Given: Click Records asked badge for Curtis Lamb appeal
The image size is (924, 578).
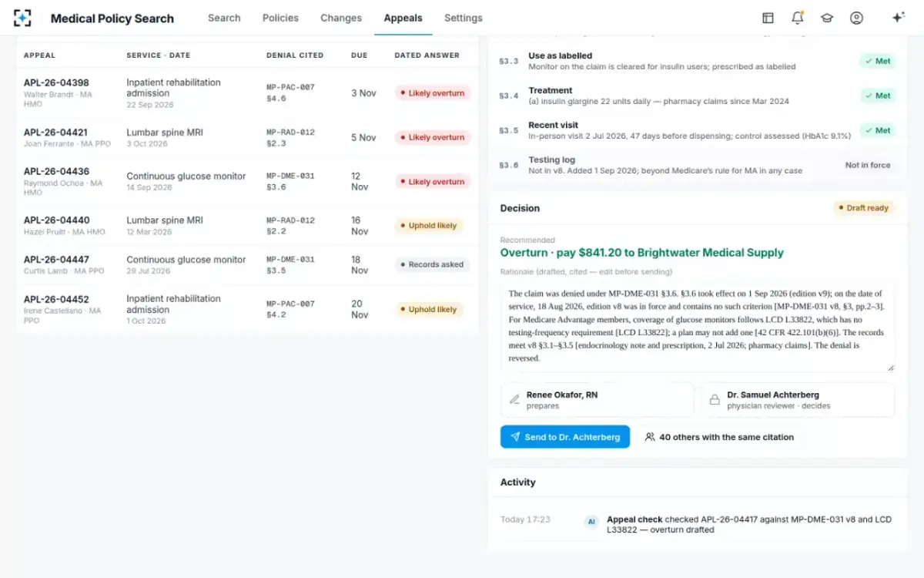Looking at the screenshot, I should click(432, 264).
